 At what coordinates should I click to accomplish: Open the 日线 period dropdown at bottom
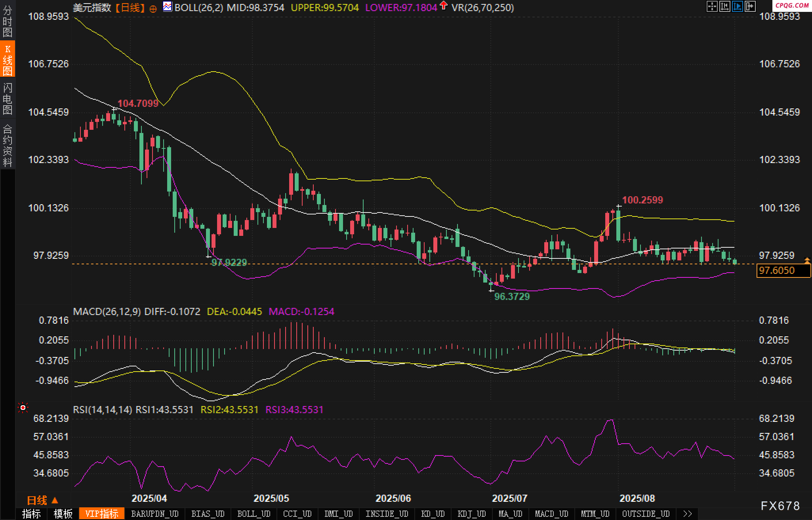coord(42,500)
